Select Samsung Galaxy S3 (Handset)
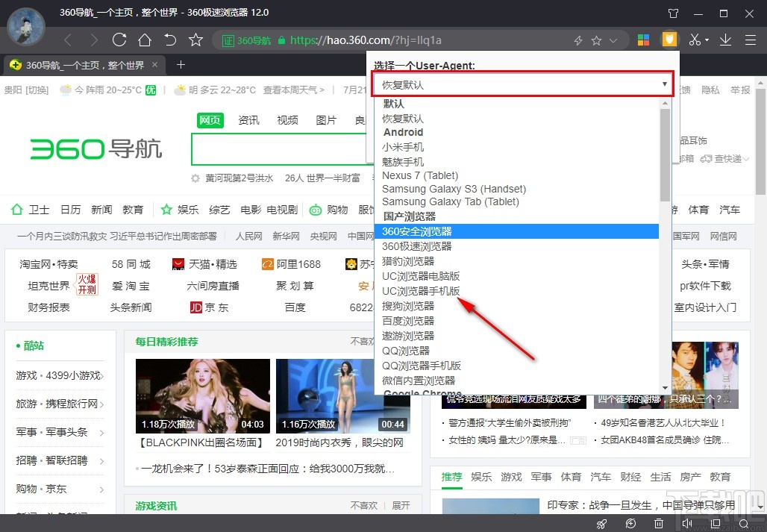This screenshot has height=532, width=767. click(x=454, y=189)
